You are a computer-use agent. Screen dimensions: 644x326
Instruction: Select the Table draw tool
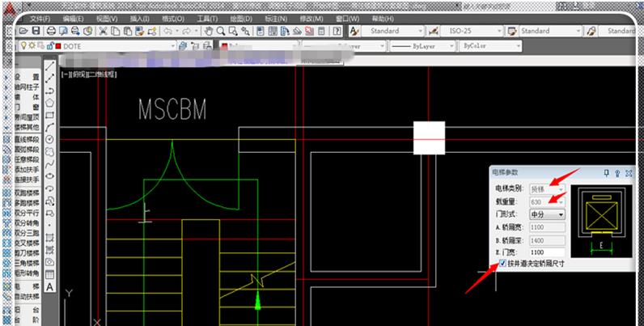pyautogui.click(x=49, y=274)
